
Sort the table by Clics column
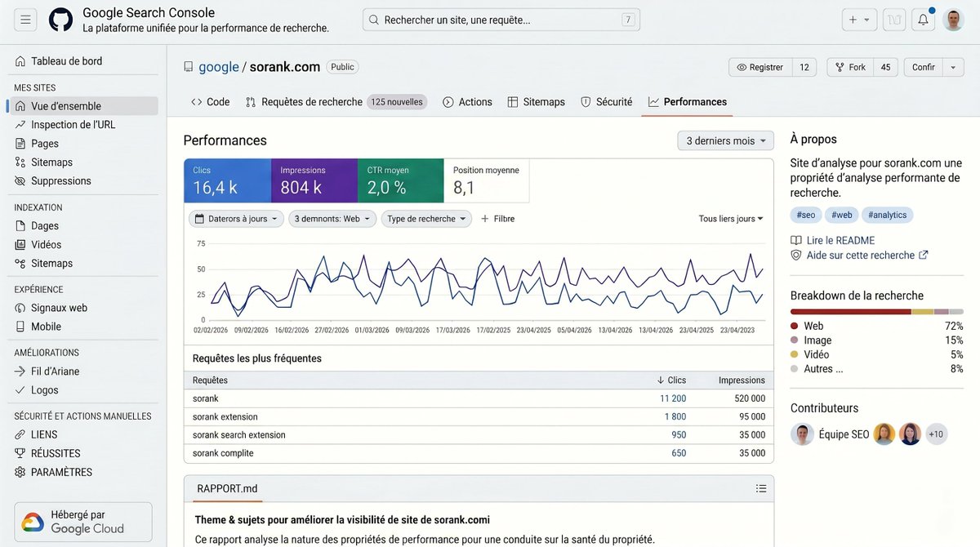671,380
